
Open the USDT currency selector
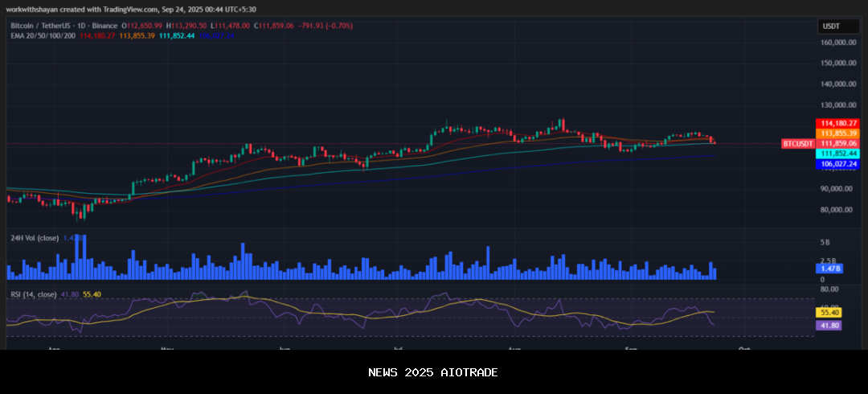click(x=830, y=27)
